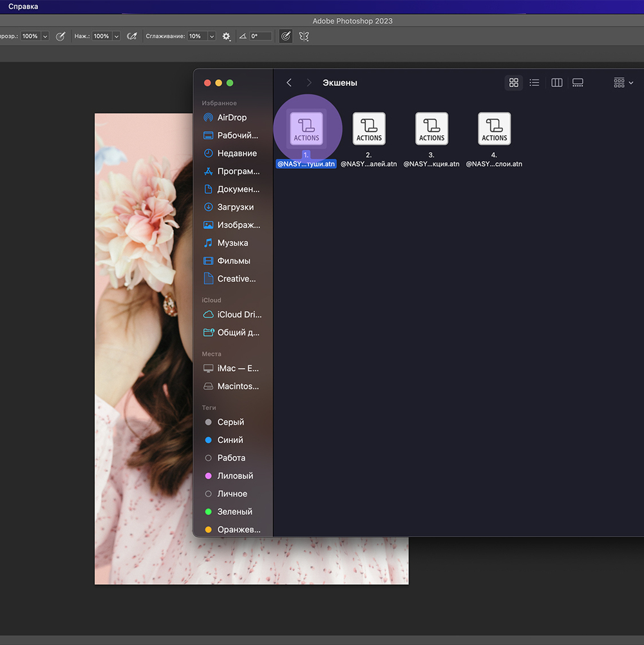Go back in Finder navigation
Image resolution: width=644 pixels, height=645 pixels.
tap(289, 82)
